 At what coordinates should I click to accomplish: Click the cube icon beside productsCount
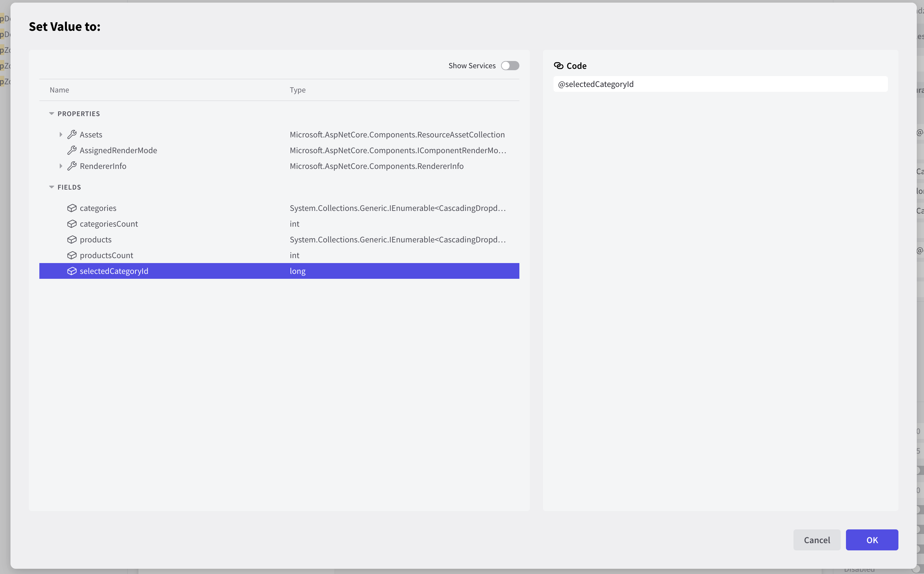click(72, 256)
